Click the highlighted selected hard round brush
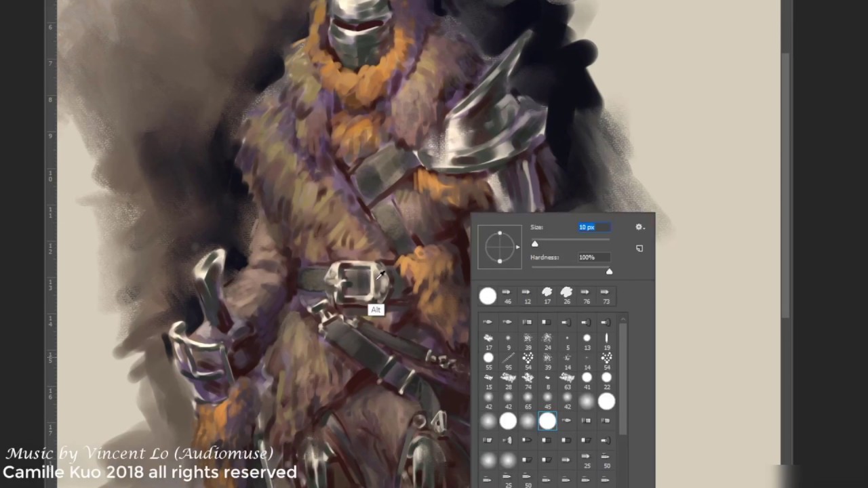Screen dimensions: 868x488 tap(547, 421)
